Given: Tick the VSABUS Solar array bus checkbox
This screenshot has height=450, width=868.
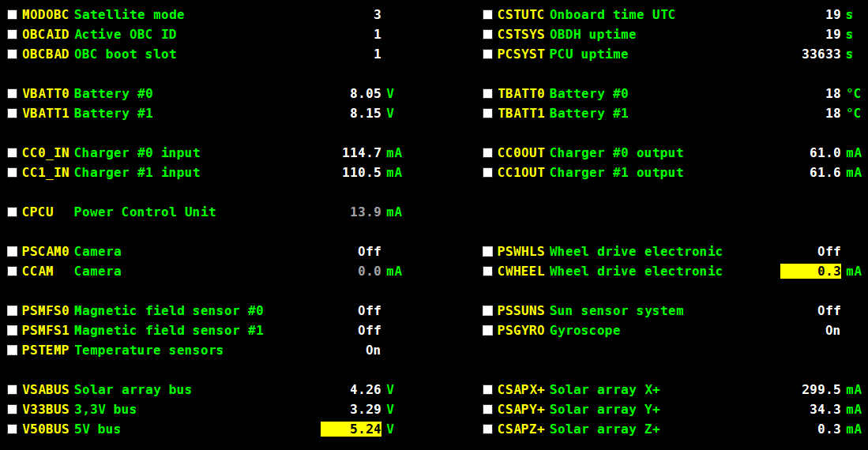Looking at the screenshot, I should (12, 390).
